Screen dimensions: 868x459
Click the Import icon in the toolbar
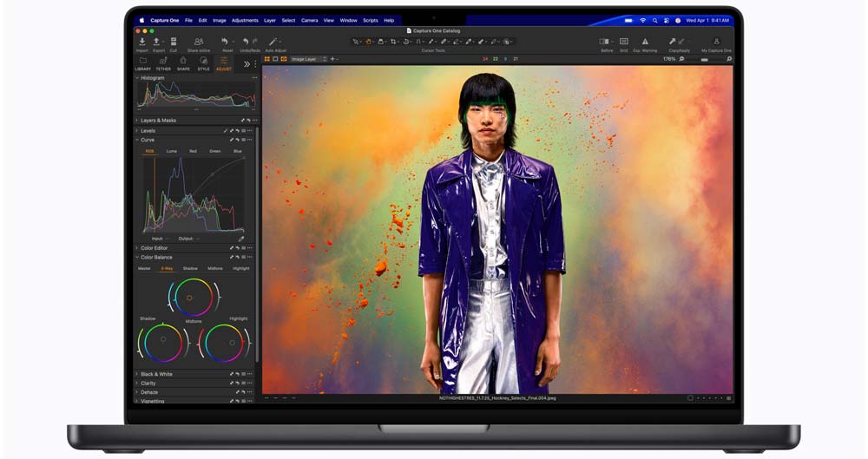click(142, 42)
